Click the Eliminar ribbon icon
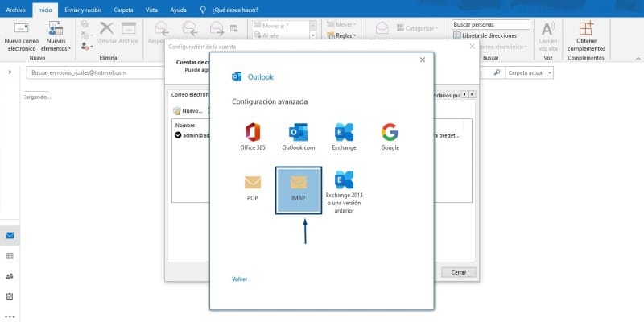The image size is (644, 322). (x=107, y=33)
